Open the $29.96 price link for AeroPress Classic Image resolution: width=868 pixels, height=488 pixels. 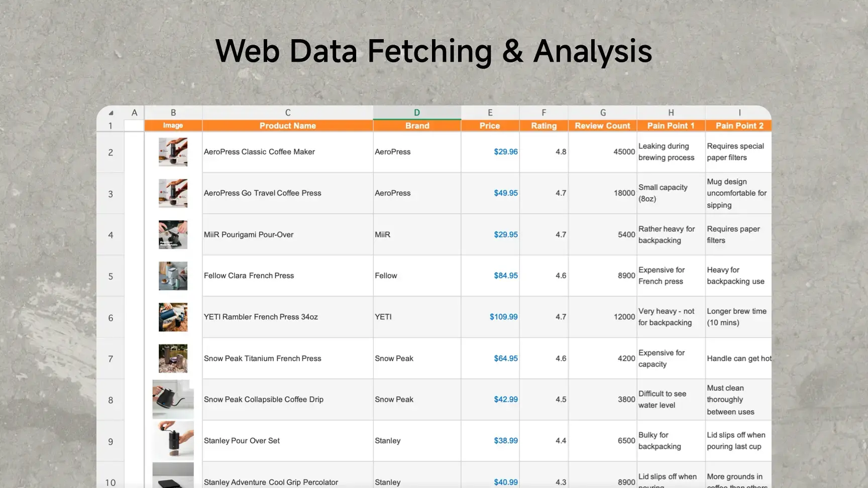click(x=505, y=152)
